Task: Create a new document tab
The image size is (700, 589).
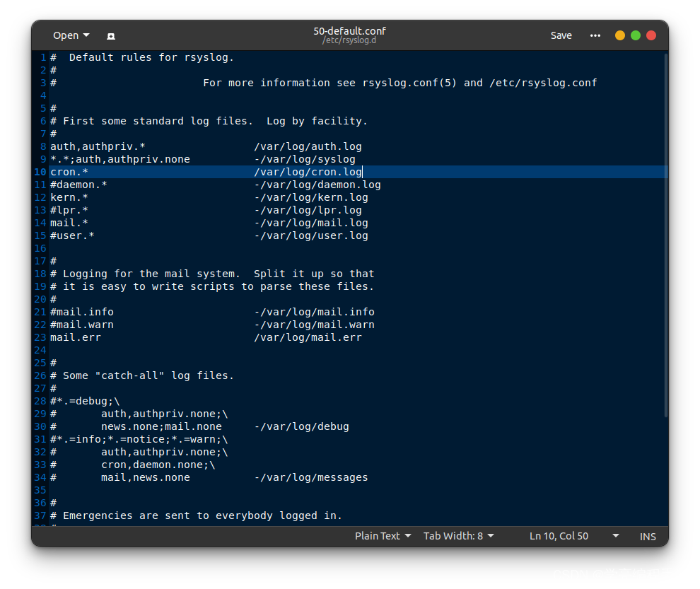Action: tap(110, 35)
